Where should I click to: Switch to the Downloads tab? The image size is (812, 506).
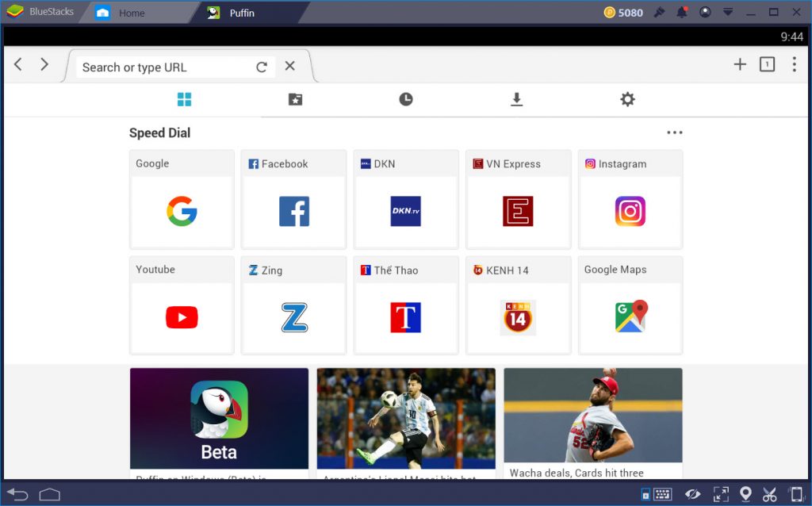516,99
